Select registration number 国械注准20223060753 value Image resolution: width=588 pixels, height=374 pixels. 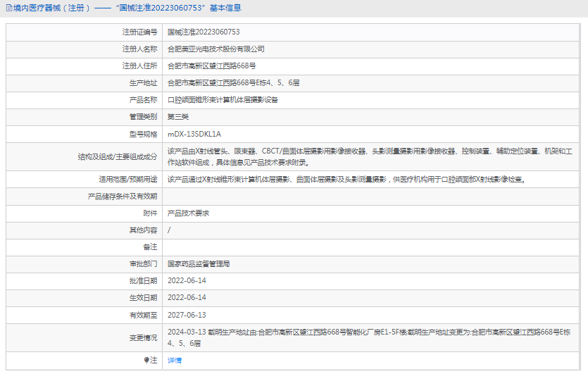[204, 32]
